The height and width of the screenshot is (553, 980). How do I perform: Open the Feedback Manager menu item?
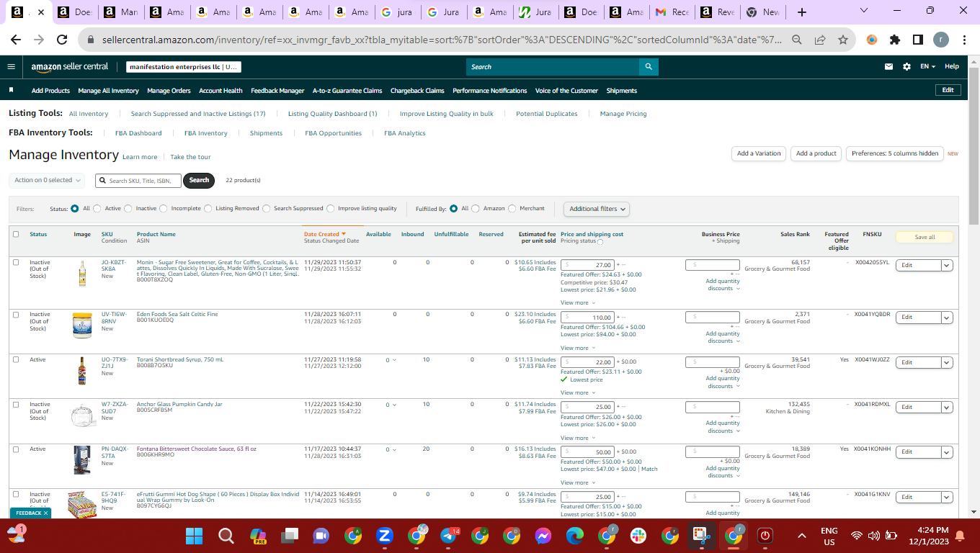[x=277, y=91]
